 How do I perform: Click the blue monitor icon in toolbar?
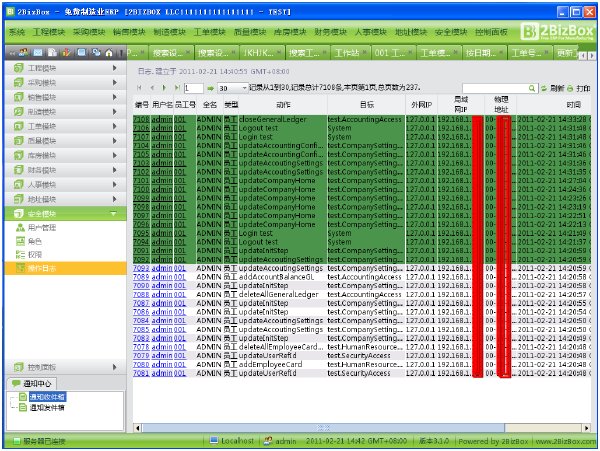pos(82,52)
